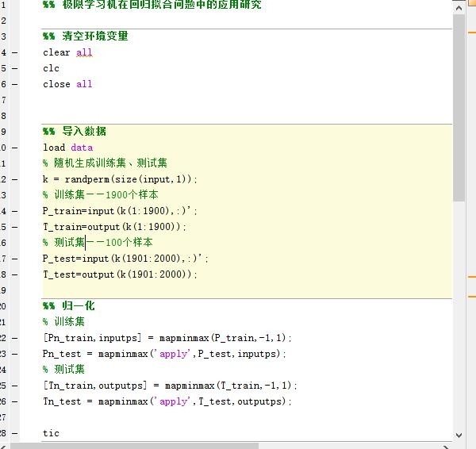Toggle breakpoint beside '[Pn_train,inputps]' line
Image resolution: width=476 pixels, height=449 pixels.
point(14,338)
